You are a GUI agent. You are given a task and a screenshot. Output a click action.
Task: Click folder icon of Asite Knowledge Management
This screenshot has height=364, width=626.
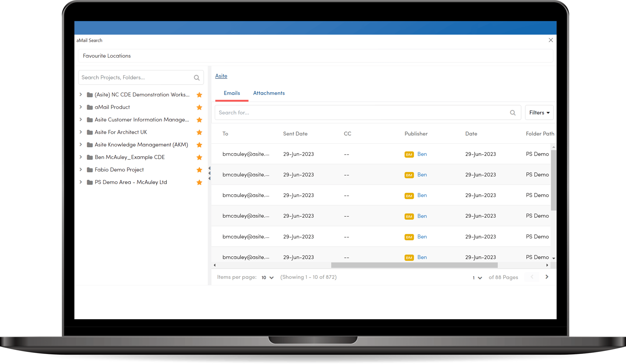[x=90, y=145]
